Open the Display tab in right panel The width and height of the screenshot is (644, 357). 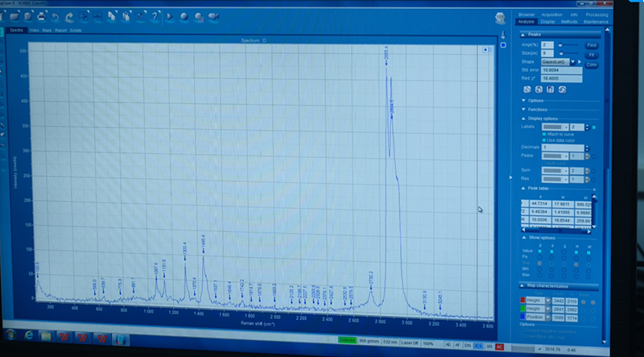[x=549, y=21]
